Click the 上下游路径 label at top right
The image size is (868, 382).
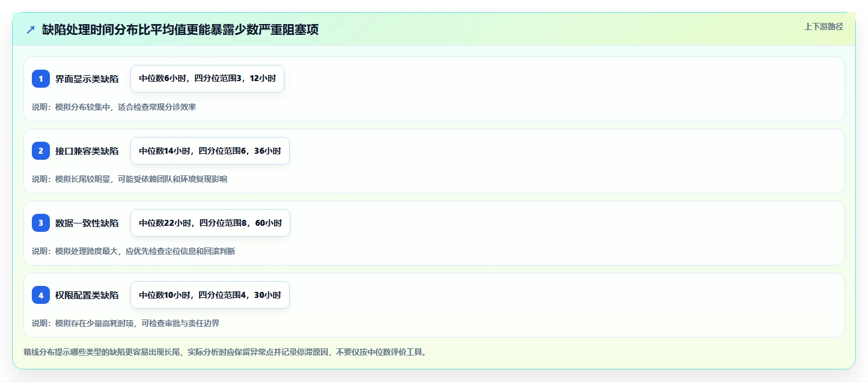pos(824,26)
